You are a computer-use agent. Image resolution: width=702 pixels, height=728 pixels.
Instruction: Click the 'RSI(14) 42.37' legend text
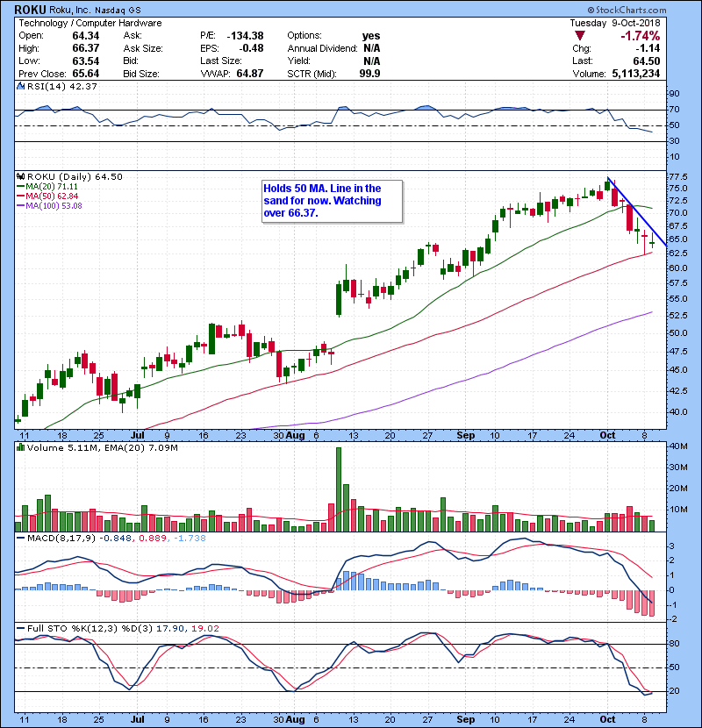coord(61,86)
